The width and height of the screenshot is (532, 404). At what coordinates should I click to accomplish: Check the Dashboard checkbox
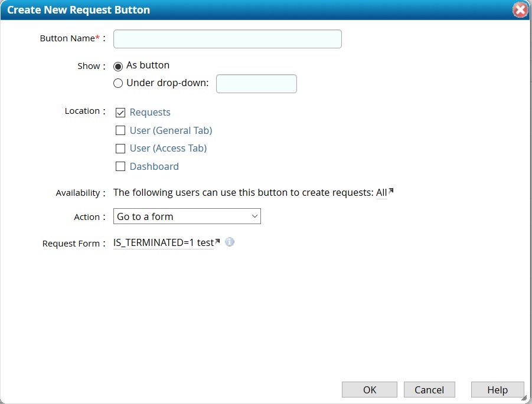(120, 166)
